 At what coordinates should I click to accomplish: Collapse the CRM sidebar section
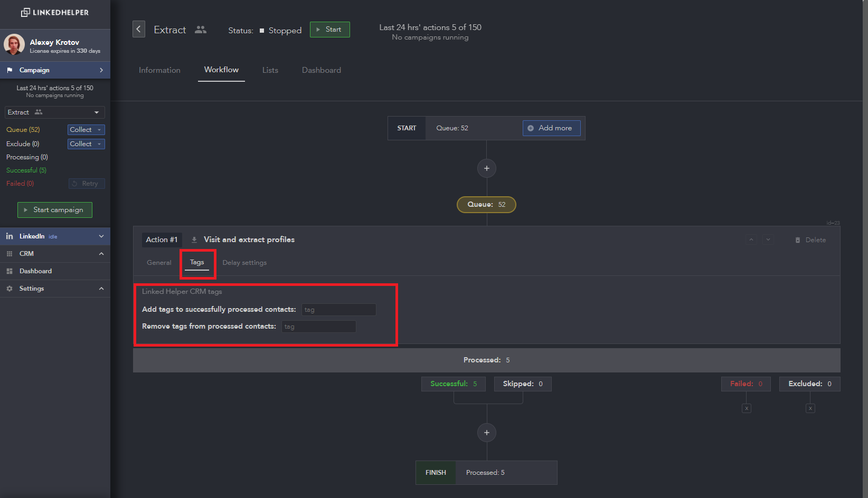click(x=55, y=254)
